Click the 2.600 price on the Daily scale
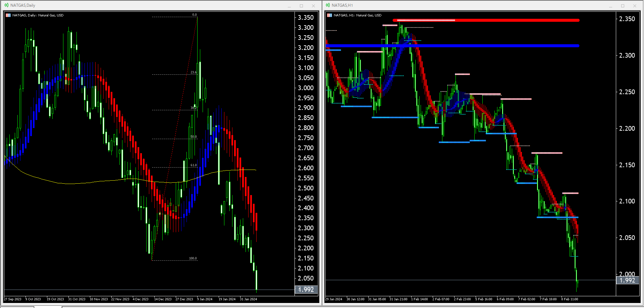 (306, 168)
